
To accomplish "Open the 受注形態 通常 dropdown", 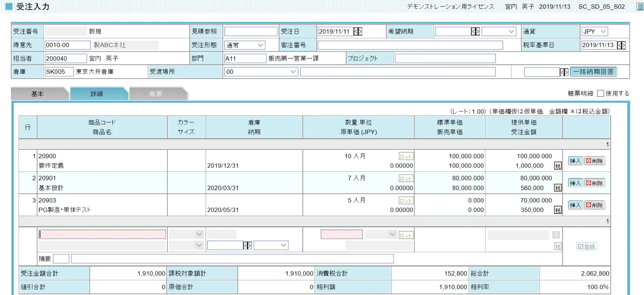I will 245,45.
